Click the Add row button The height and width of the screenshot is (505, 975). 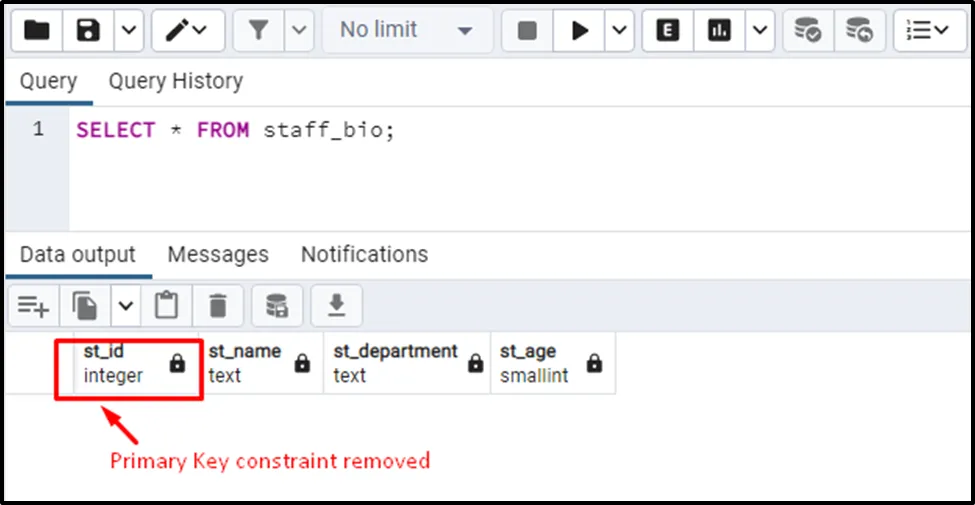[x=33, y=306]
